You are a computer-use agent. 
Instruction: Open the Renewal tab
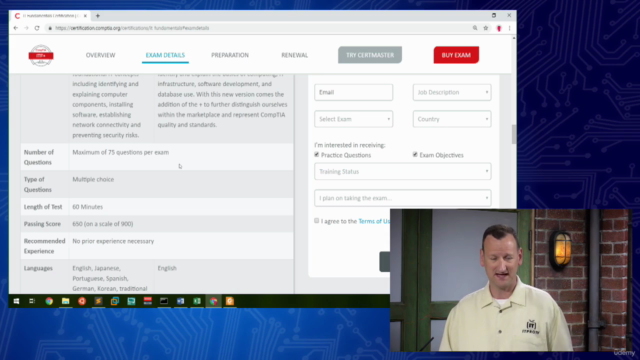click(x=295, y=55)
